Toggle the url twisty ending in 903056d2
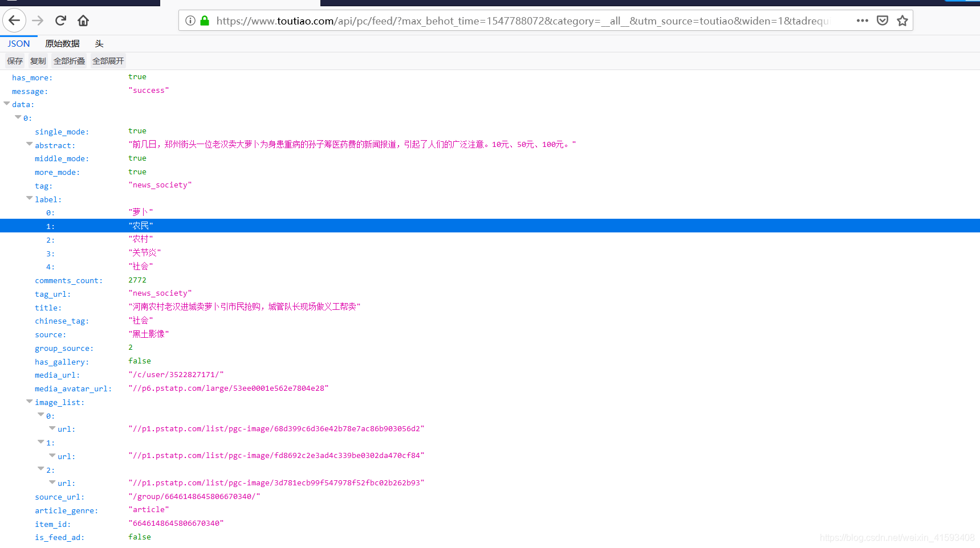This screenshot has width=980, height=548. (52, 428)
